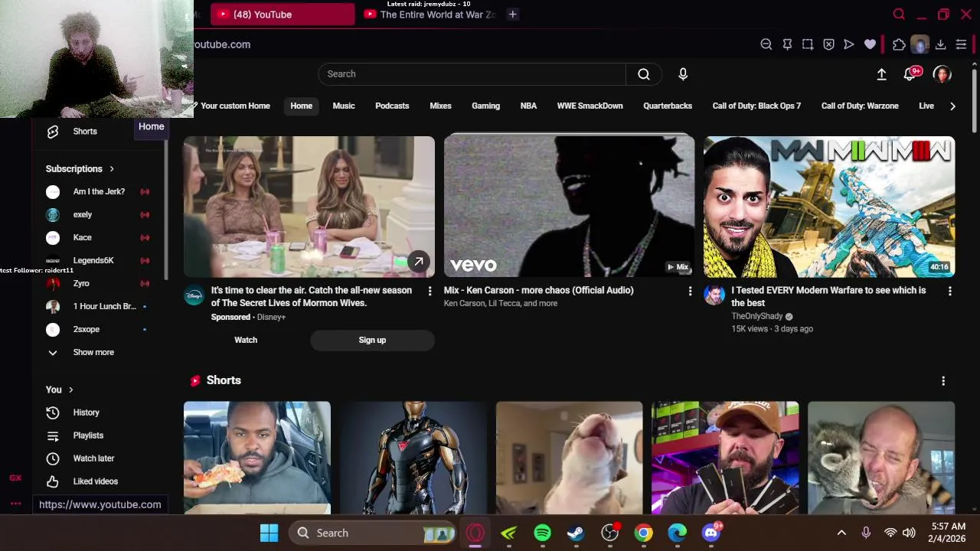
Task: Open Google Chrome from the taskbar
Action: (643, 533)
